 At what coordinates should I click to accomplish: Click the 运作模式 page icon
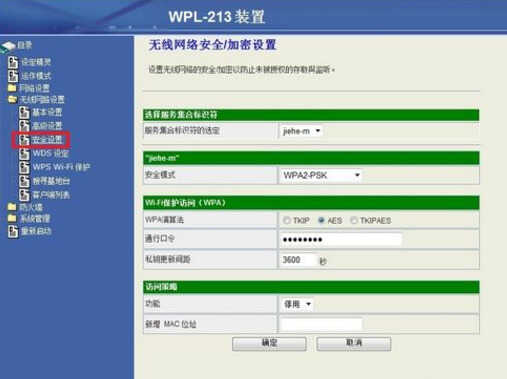[x=13, y=76]
